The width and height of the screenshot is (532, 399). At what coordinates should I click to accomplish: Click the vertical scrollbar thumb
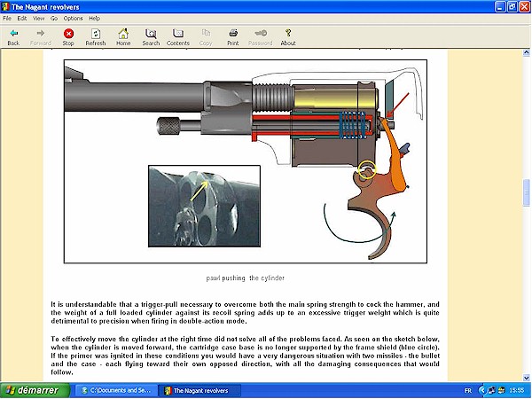click(x=526, y=192)
